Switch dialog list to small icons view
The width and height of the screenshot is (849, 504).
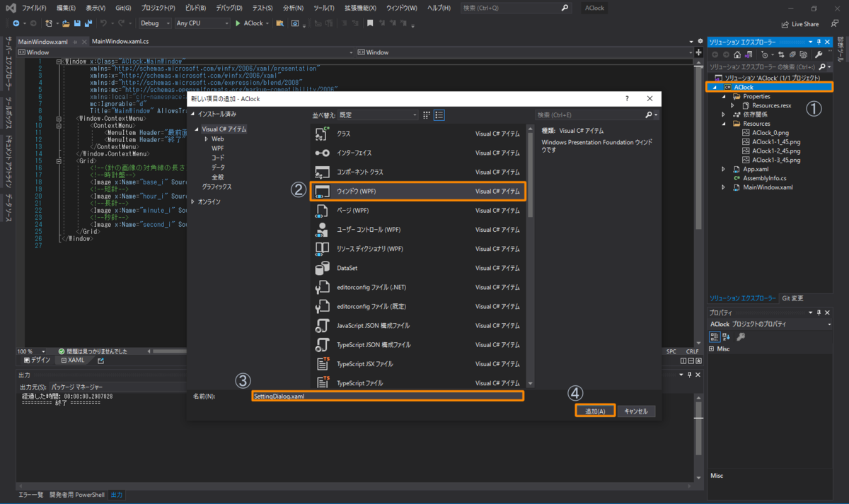pos(427,115)
